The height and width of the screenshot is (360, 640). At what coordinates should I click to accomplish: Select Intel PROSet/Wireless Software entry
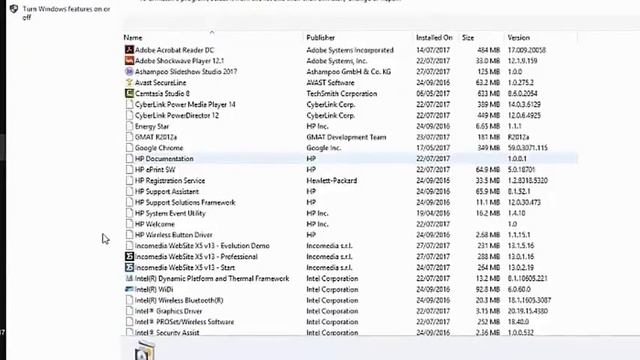184,322
